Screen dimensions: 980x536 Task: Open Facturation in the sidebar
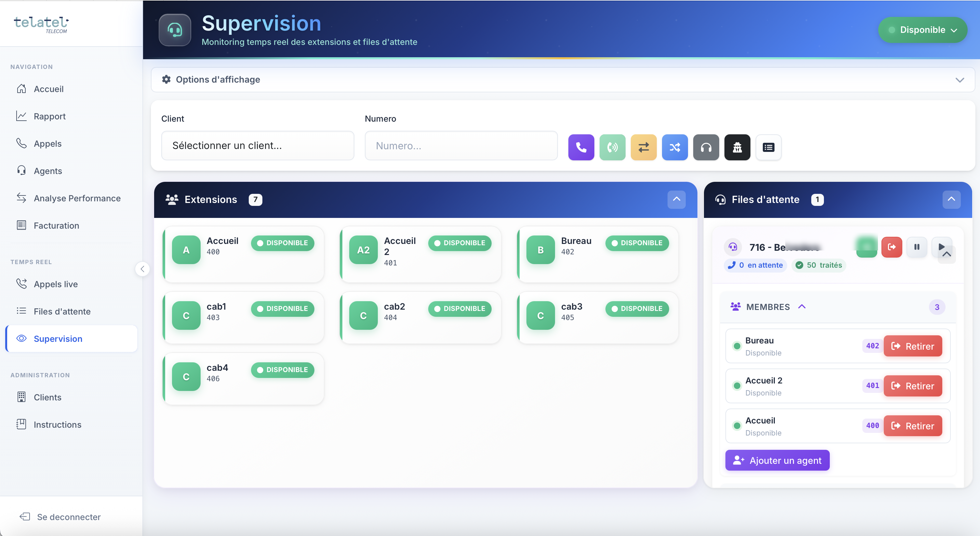pyautogui.click(x=72, y=226)
